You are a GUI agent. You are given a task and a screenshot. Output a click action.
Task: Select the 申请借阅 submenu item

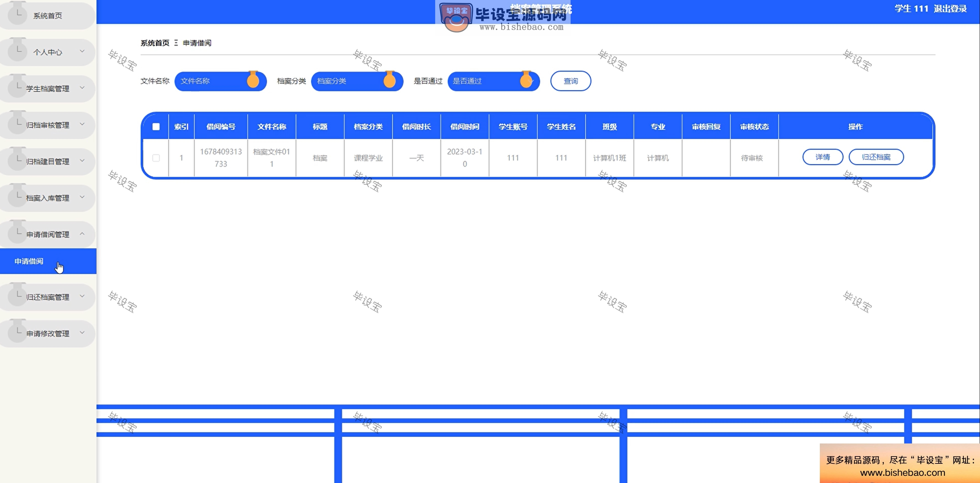coord(48,261)
